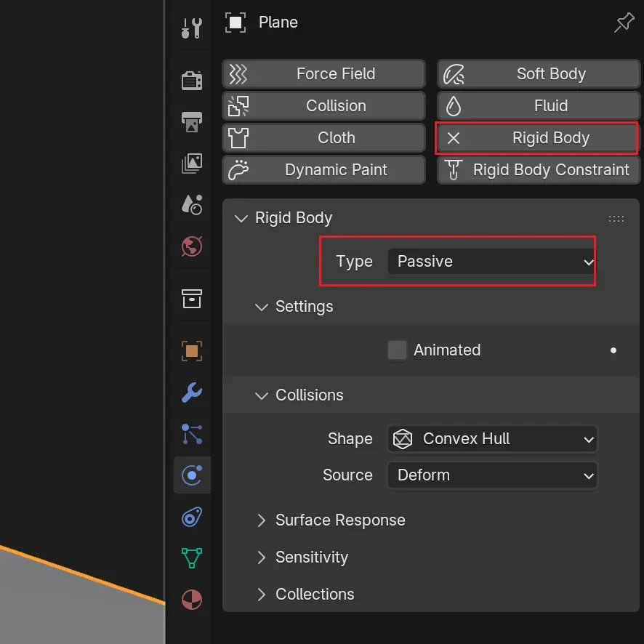Add a Rigid Body Constraint
The image size is (644, 644).
click(x=539, y=169)
